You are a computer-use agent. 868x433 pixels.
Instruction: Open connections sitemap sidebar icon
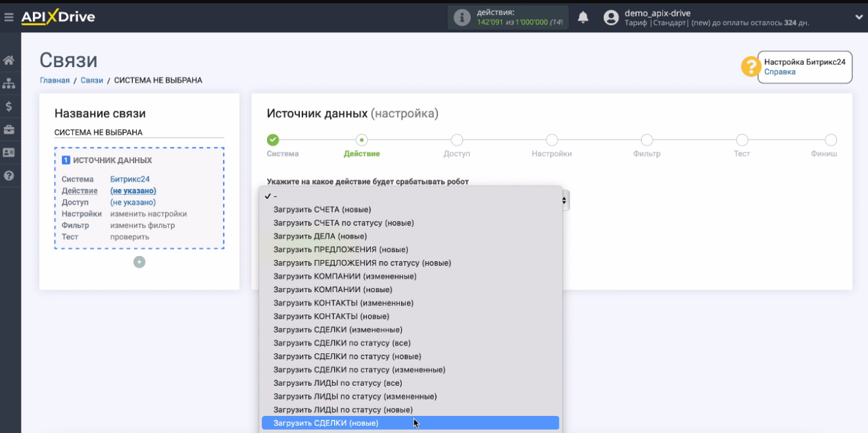point(9,84)
